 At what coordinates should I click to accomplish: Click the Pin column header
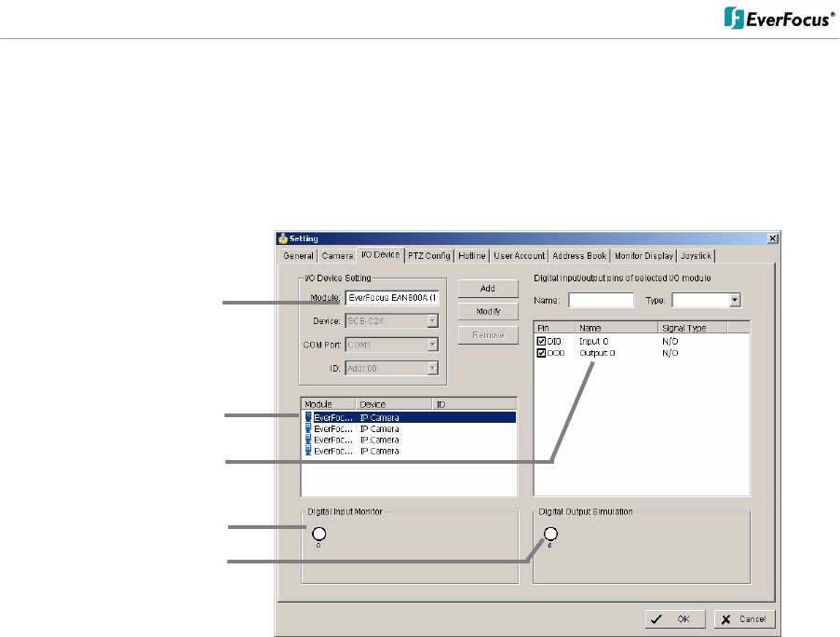(x=554, y=327)
